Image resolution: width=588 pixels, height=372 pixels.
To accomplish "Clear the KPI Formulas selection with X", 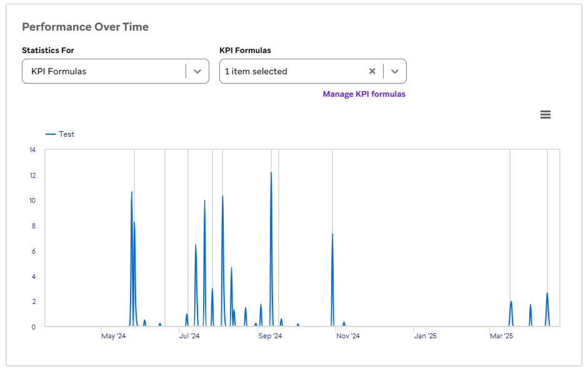I will pos(372,71).
